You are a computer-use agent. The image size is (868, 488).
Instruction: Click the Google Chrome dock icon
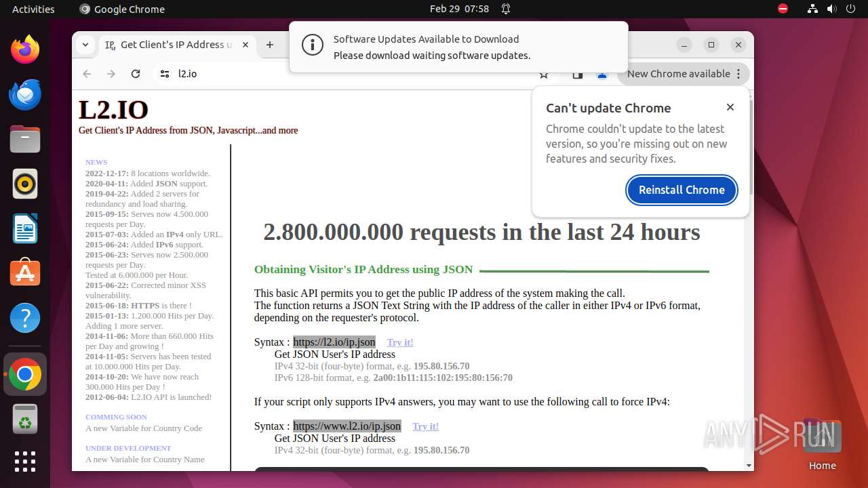point(25,374)
